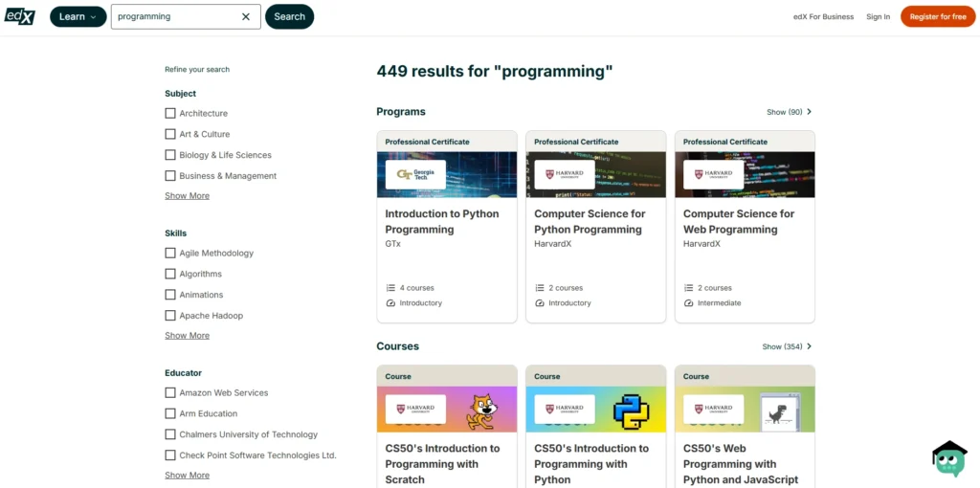This screenshot has height=488, width=980.
Task: Click 'Refine your search' text
Action: 197,69
